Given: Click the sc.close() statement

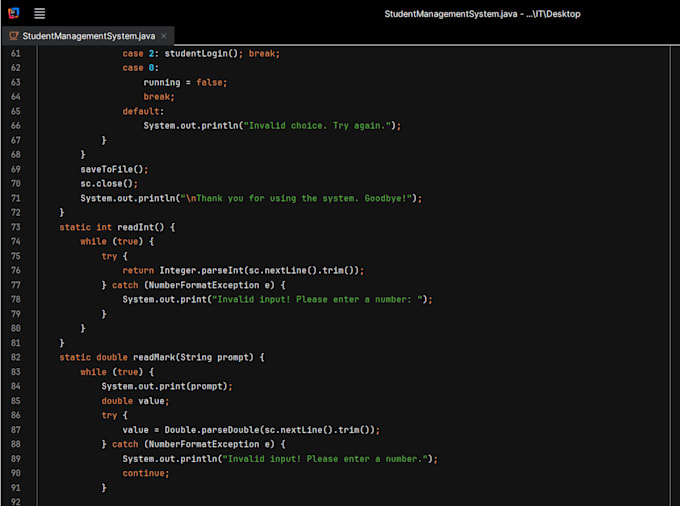Looking at the screenshot, I should (109, 183).
